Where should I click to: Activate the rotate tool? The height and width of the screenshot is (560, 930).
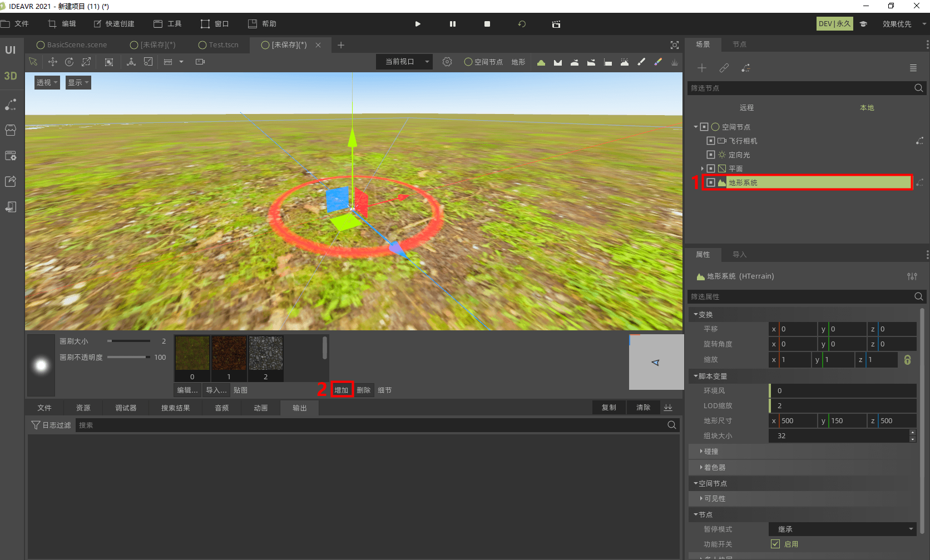tap(69, 62)
